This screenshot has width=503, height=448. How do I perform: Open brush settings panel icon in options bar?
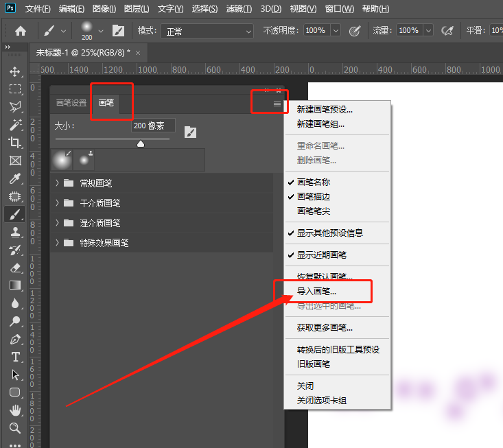118,31
